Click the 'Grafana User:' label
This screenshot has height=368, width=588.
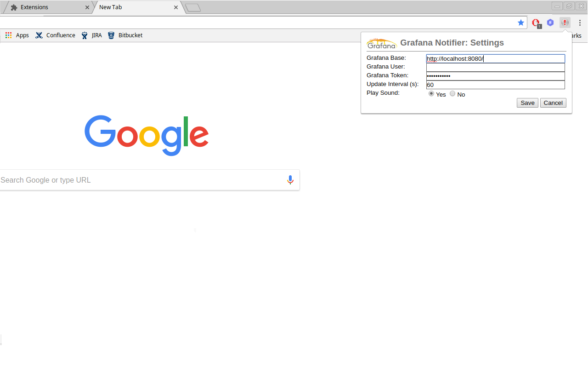[x=386, y=67]
